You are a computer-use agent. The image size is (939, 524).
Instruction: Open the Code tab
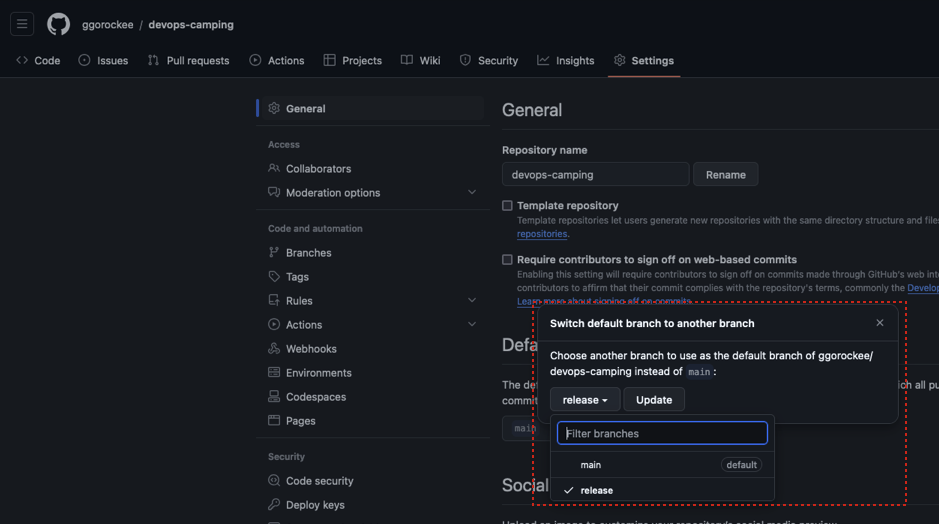[38, 60]
